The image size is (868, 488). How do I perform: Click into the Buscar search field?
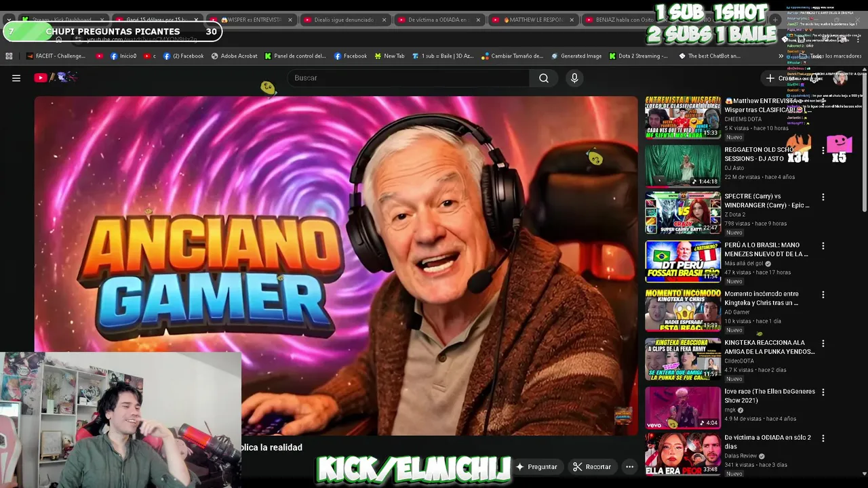pos(409,78)
